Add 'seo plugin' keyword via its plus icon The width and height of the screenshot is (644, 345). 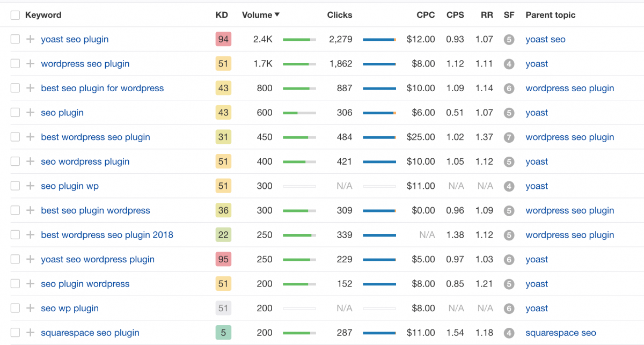[x=31, y=113]
